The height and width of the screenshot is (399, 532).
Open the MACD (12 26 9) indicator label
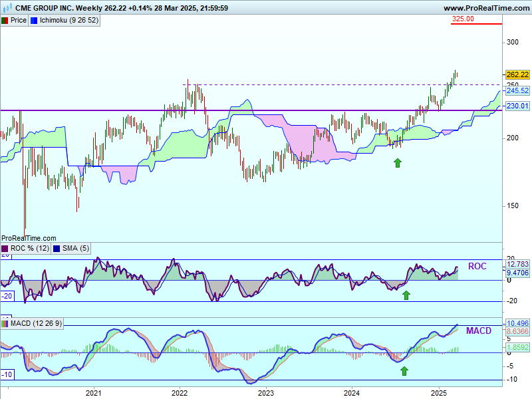pos(36,323)
